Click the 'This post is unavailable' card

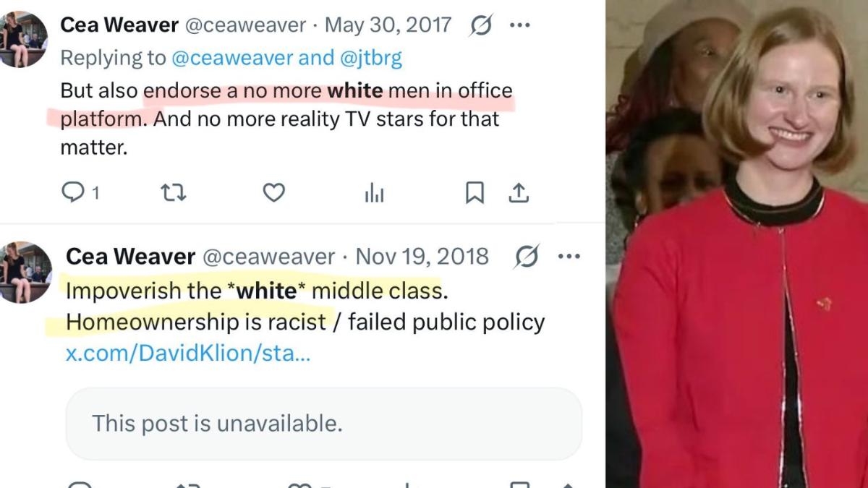[324, 424]
